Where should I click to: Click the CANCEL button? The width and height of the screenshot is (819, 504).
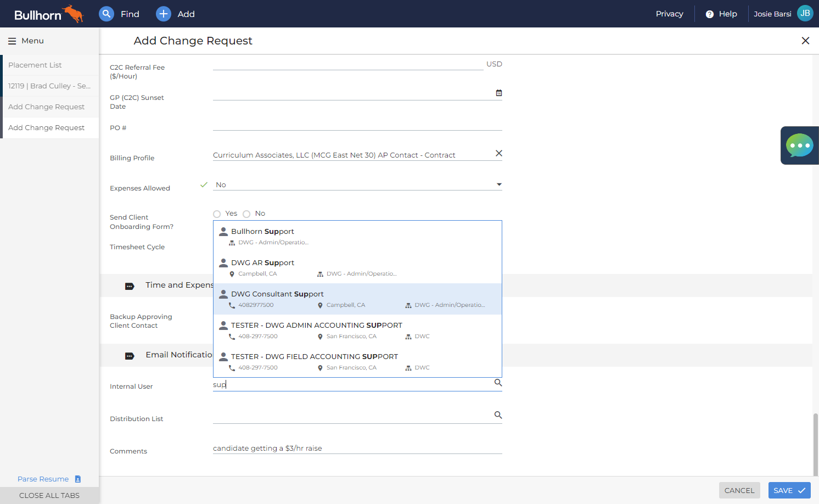click(x=739, y=490)
